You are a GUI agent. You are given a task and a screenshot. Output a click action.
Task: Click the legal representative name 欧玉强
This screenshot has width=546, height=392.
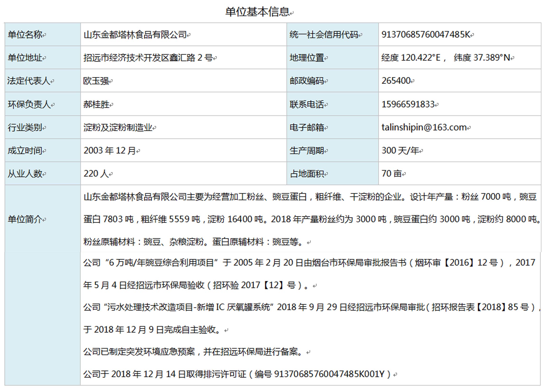click(x=96, y=81)
